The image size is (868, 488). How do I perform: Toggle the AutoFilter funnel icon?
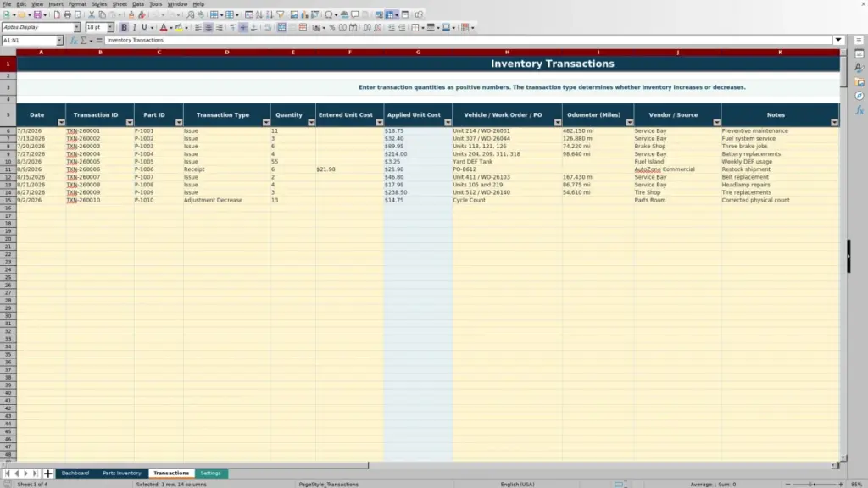[281, 14]
